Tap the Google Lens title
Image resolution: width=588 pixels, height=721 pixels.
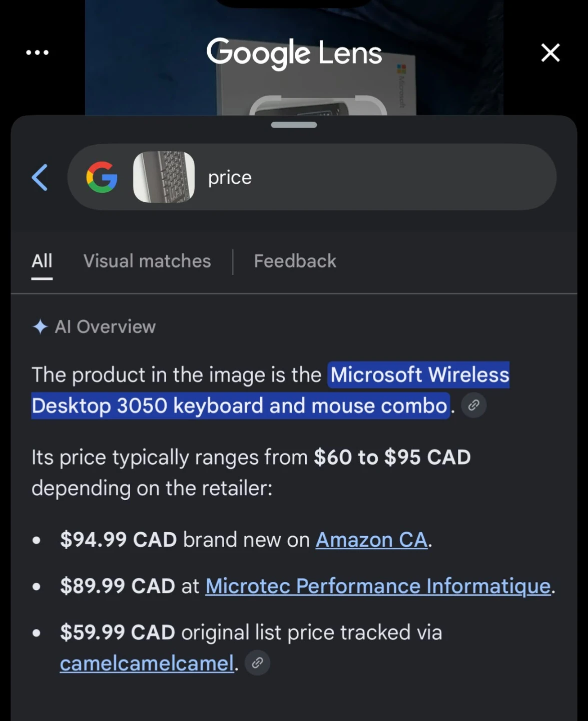(294, 53)
